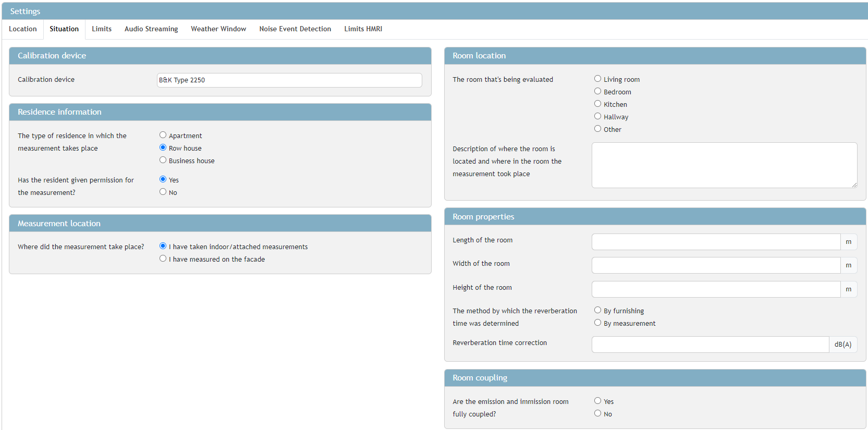Select reverberation method By measurement
The width and height of the screenshot is (868, 430).
[598, 323]
